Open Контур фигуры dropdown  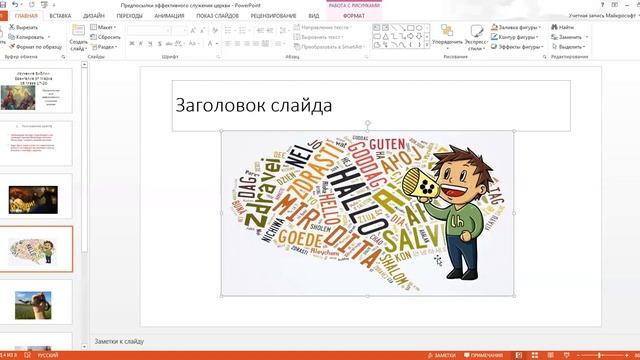pyautogui.click(x=515, y=37)
